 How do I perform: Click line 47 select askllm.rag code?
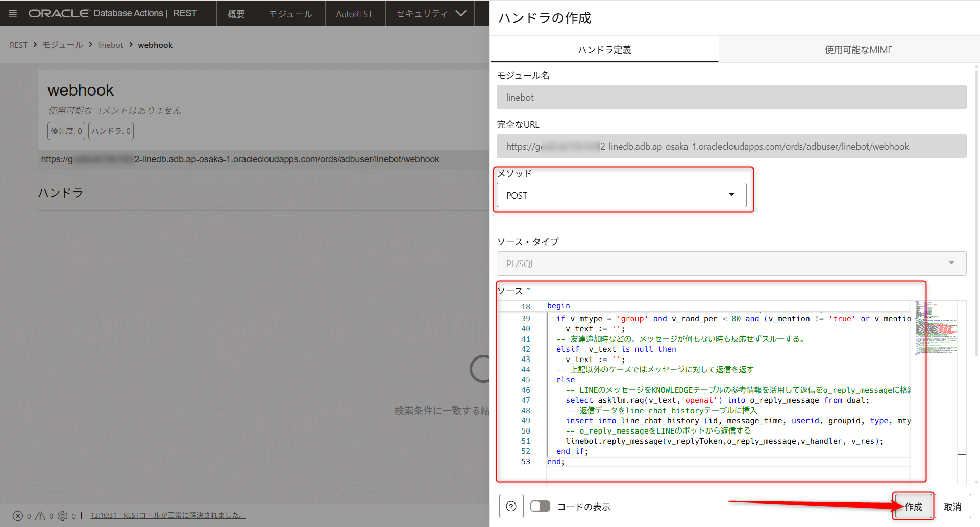tap(717, 400)
